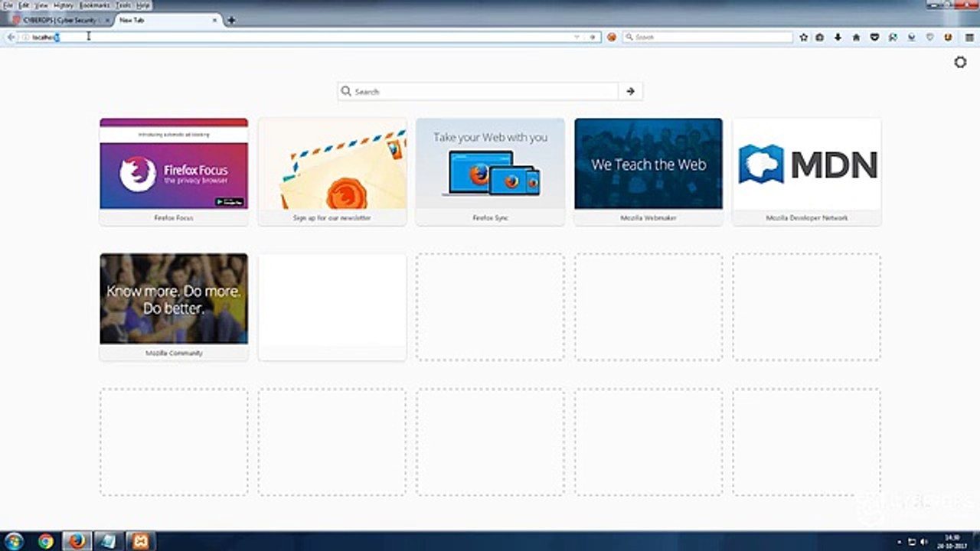Click the site info icon in address bar
This screenshot has height=551, width=980.
point(25,37)
